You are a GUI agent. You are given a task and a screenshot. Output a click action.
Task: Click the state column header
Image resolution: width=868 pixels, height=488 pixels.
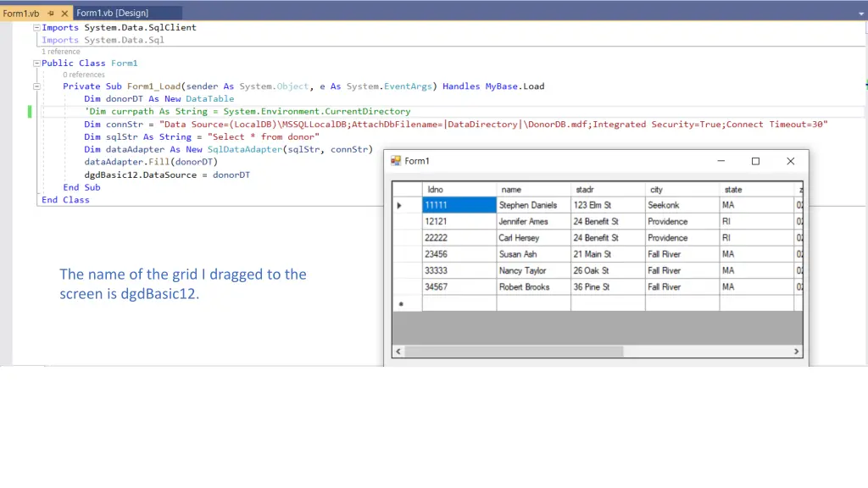(756, 189)
